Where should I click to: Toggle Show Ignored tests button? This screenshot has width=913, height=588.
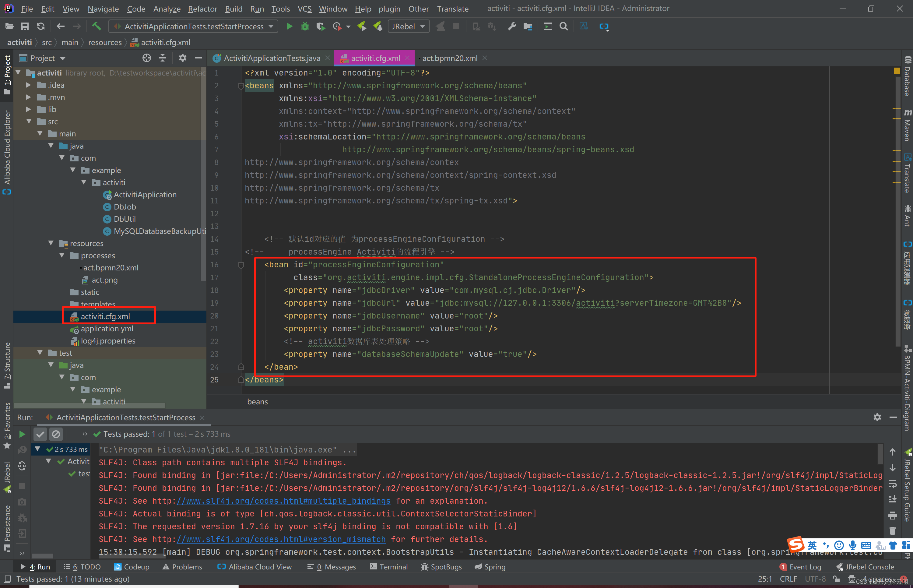[56, 434]
